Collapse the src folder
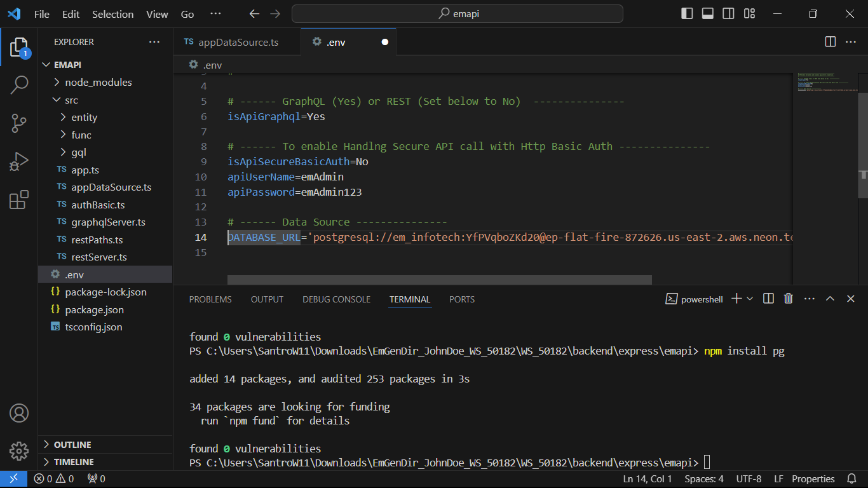Viewport: 868px width, 488px height. 105,100
